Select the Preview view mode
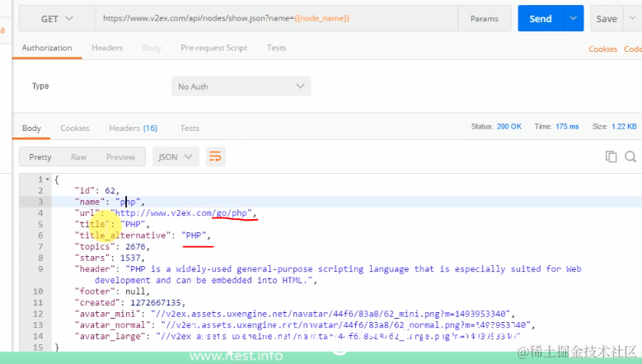The image size is (642, 364). pyautogui.click(x=120, y=157)
